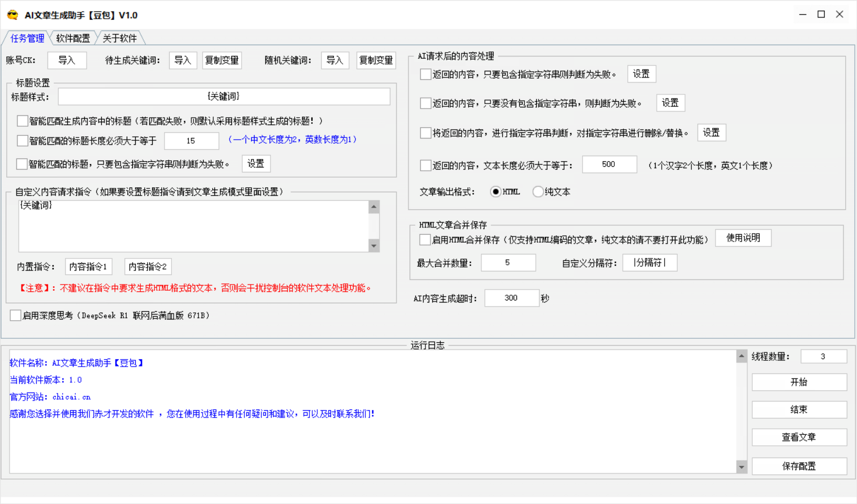Screen dimensions: 857x504
Task: Enable 返回的内容文本长度必须大于等于 checkbox
Action: point(425,165)
